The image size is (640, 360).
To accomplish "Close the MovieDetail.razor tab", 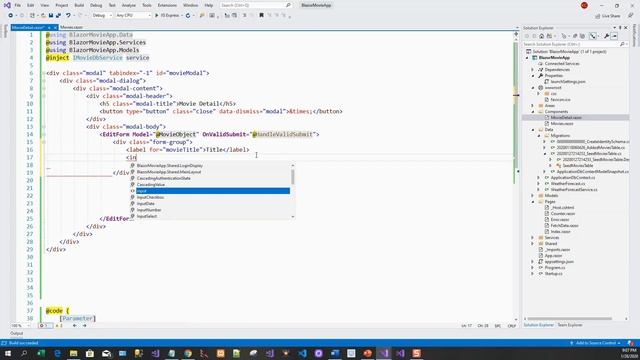I will [56, 27].
